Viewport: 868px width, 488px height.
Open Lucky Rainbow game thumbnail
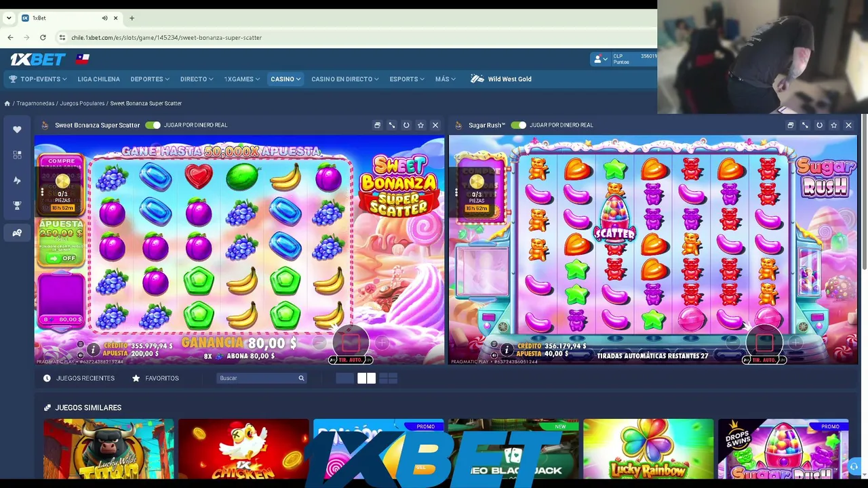click(648, 449)
